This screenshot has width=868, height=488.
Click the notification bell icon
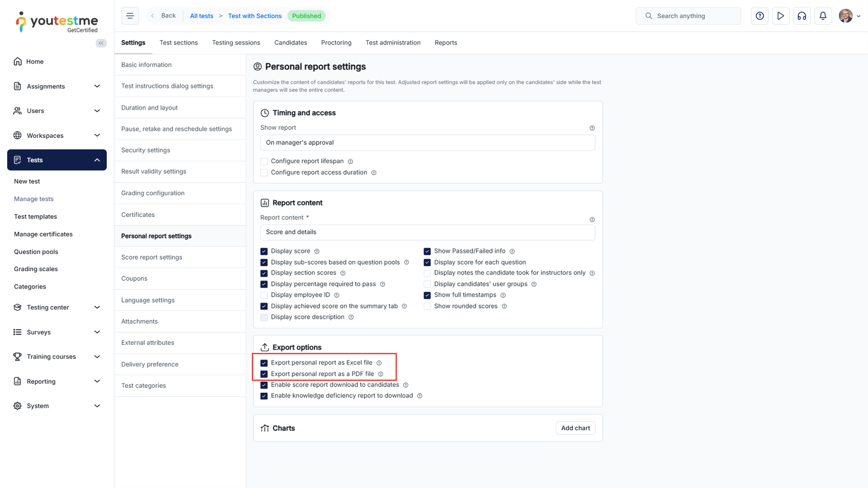(x=822, y=16)
